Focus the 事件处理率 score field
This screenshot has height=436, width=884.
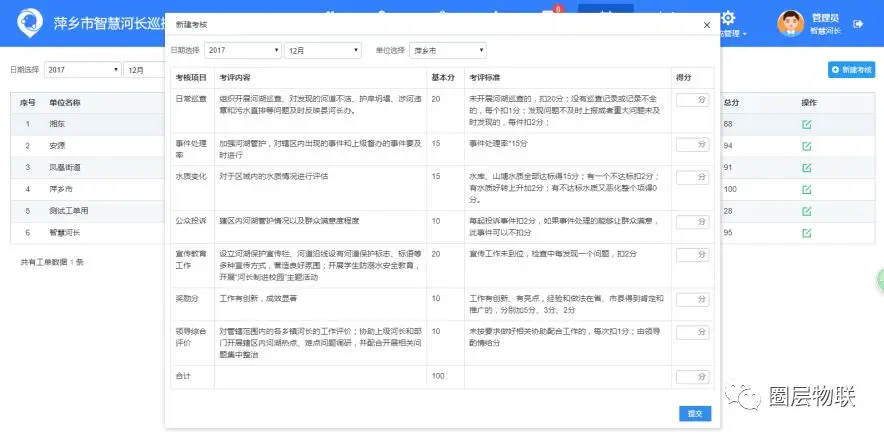(692, 145)
